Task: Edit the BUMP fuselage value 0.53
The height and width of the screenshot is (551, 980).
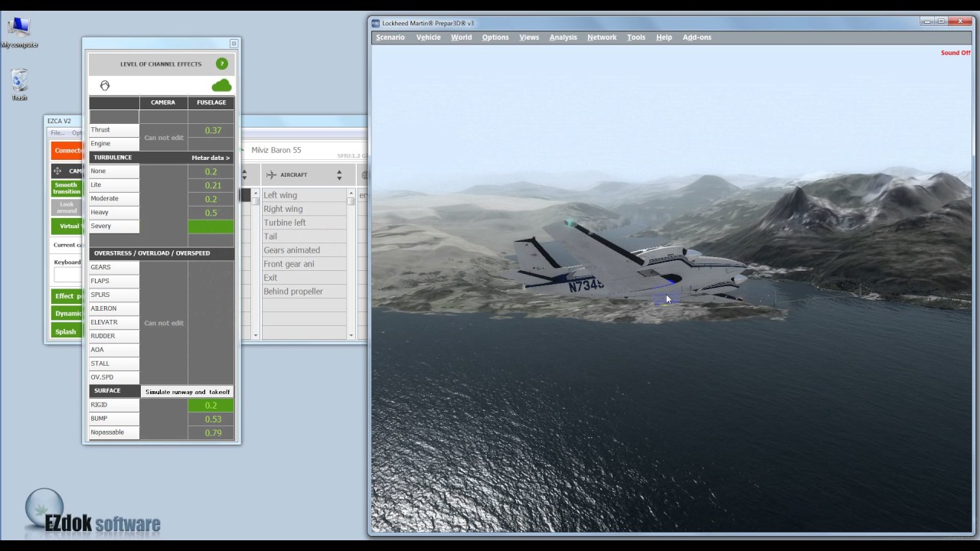Action: (211, 419)
